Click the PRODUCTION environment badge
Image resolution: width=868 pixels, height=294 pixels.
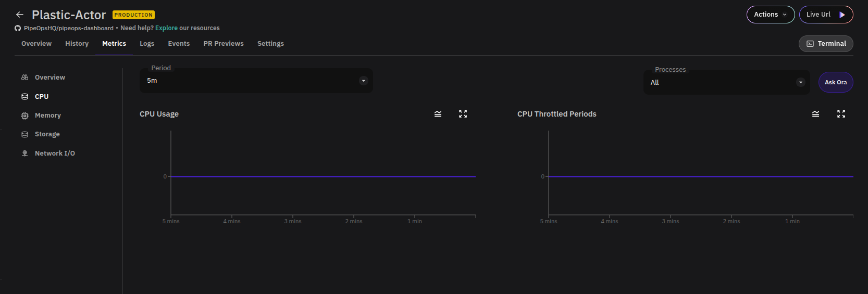pyautogui.click(x=133, y=15)
